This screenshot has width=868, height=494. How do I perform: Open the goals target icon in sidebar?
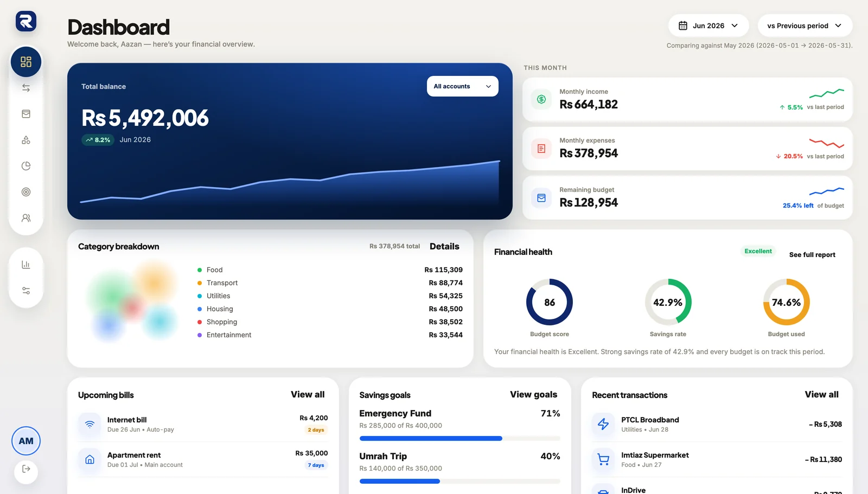[26, 192]
